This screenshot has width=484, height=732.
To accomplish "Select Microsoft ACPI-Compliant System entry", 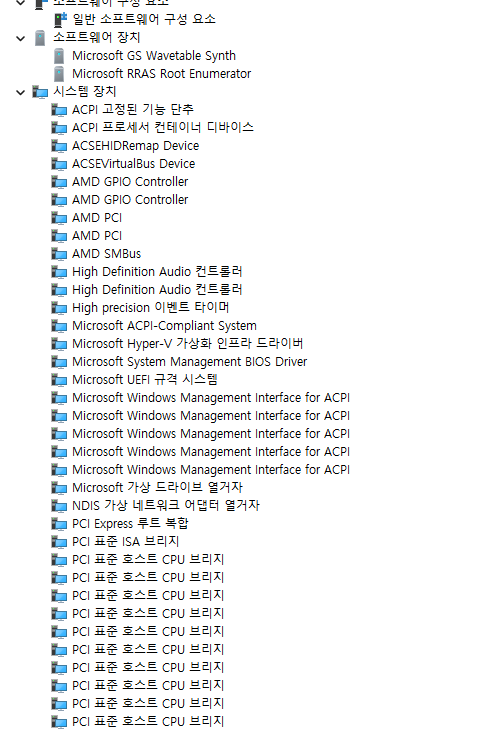I will tap(164, 326).
